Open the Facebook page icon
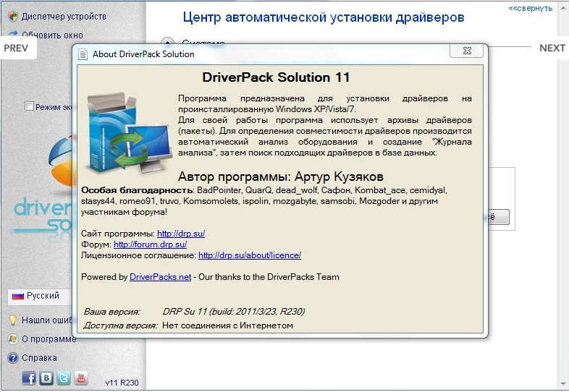Image resolution: width=569 pixels, height=392 pixels. click(29, 378)
